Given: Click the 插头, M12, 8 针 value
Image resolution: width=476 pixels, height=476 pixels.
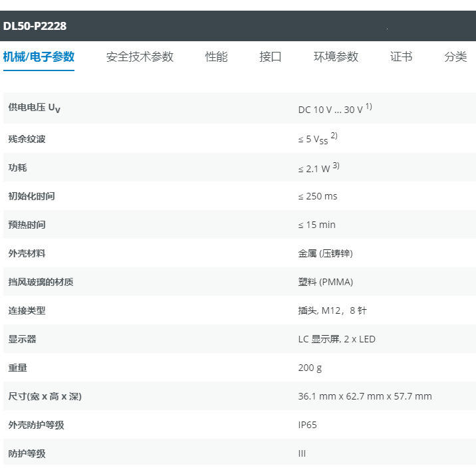Looking at the screenshot, I should [x=332, y=310].
